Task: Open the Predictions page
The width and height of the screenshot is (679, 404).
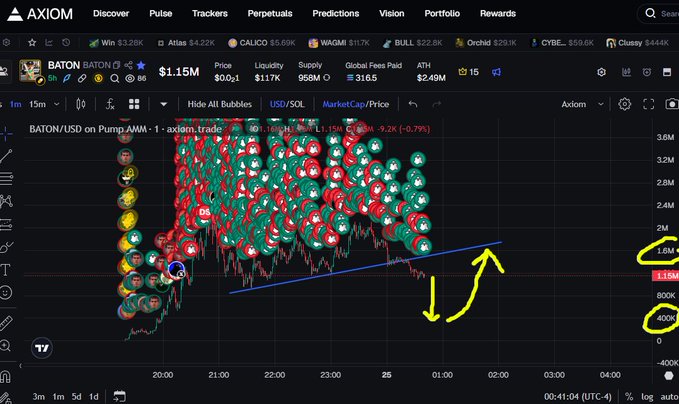Action: [336, 13]
